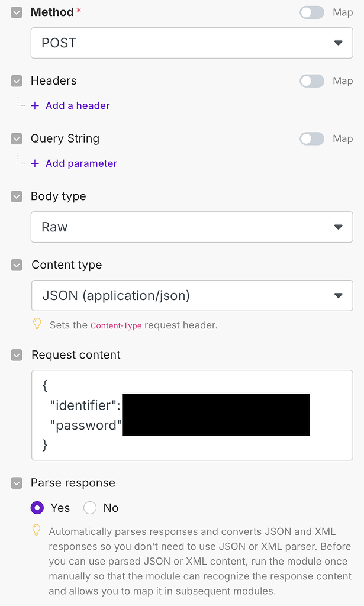Collapse the Request content chevron icon
364x606 pixels.
(17, 355)
